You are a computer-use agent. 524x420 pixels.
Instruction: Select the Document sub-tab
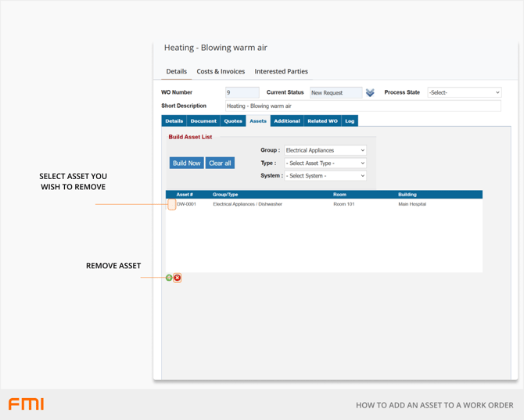pyautogui.click(x=203, y=121)
